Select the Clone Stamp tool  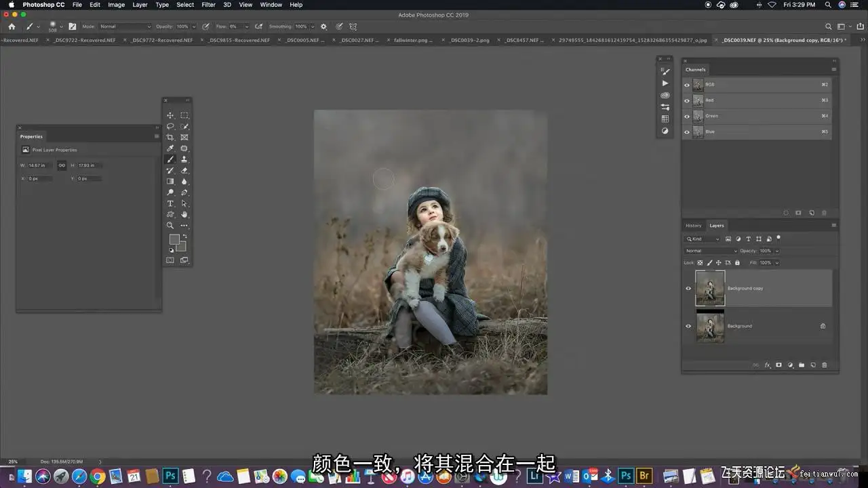coord(184,159)
